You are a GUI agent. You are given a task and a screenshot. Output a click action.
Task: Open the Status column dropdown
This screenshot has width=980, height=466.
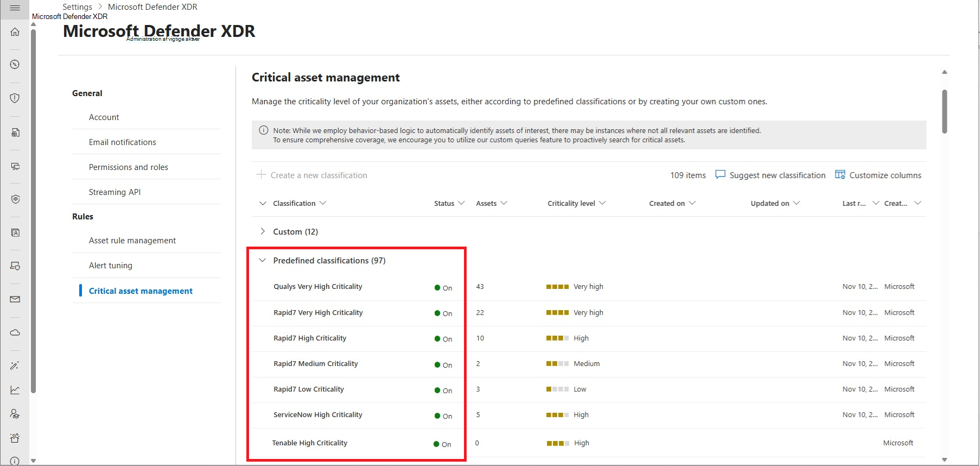(x=461, y=203)
